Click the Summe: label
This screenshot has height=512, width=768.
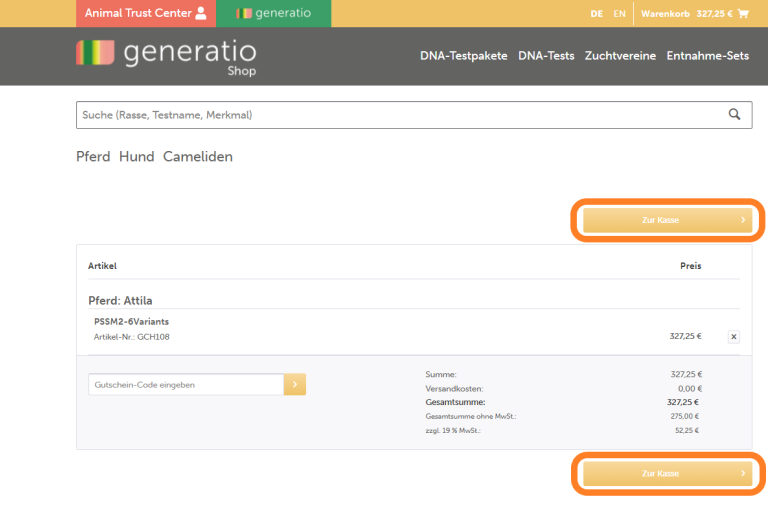tap(441, 374)
